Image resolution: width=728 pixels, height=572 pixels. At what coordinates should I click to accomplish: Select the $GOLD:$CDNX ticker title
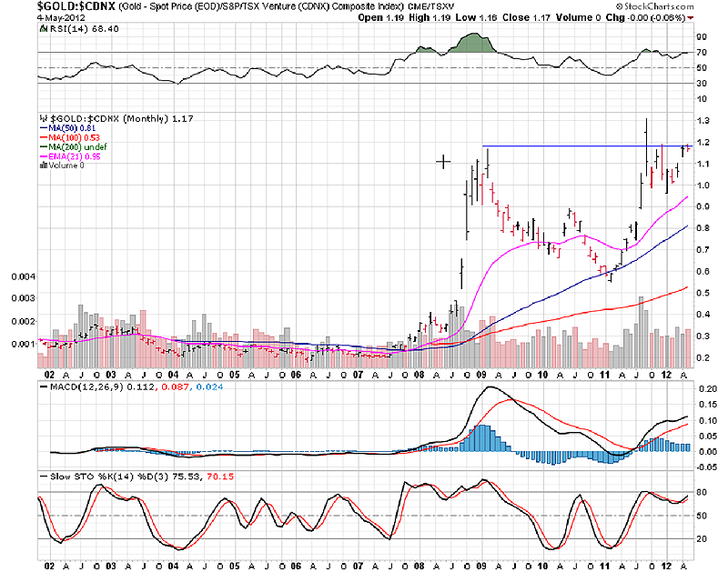76,6
